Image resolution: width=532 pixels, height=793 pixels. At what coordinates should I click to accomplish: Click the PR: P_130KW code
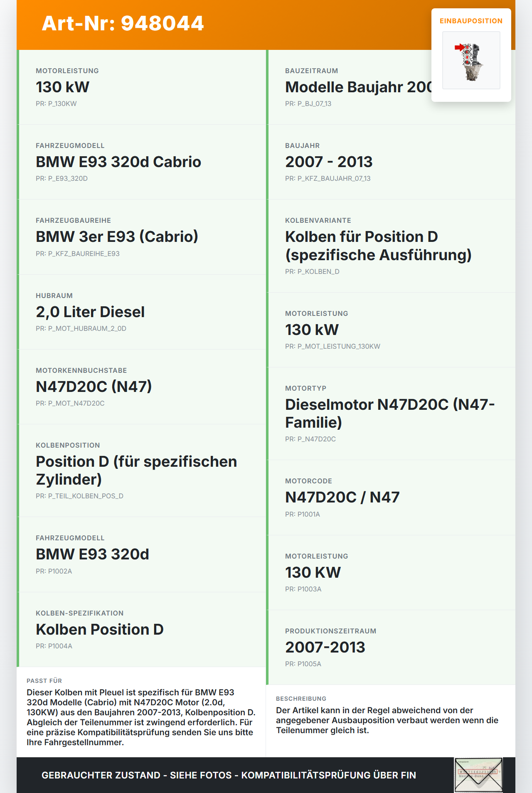pyautogui.click(x=56, y=104)
